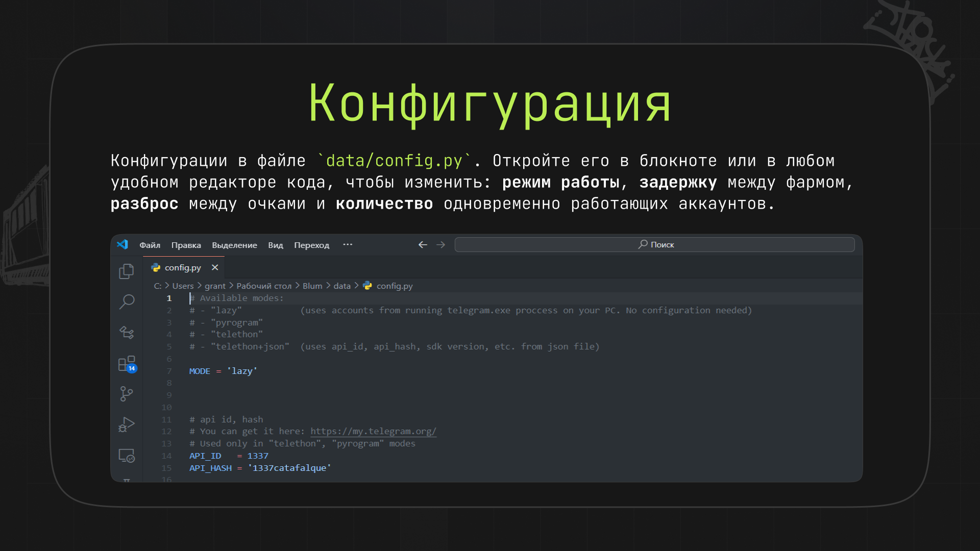Open the Выделение menu

coord(234,245)
